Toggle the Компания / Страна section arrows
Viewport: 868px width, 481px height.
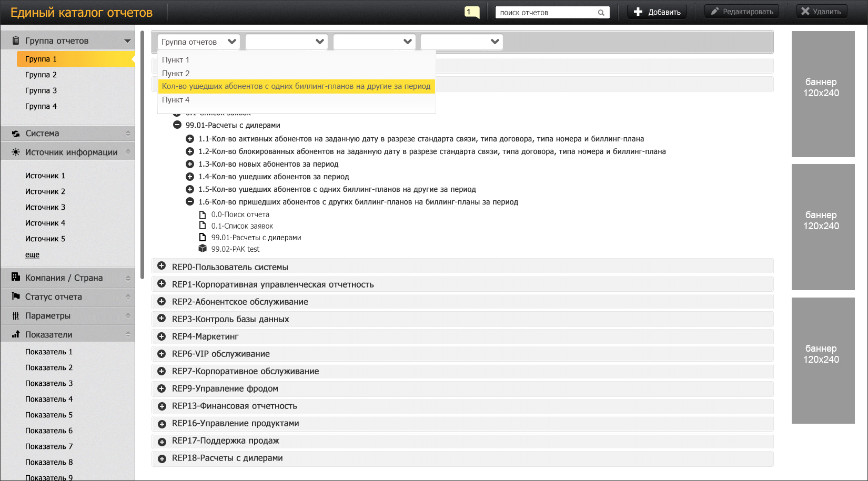coord(128,278)
